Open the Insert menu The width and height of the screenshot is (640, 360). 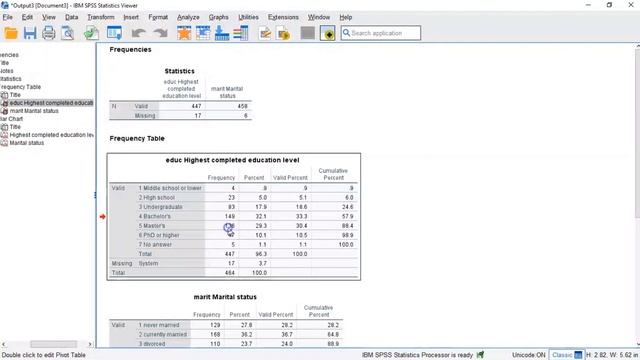click(x=131, y=17)
